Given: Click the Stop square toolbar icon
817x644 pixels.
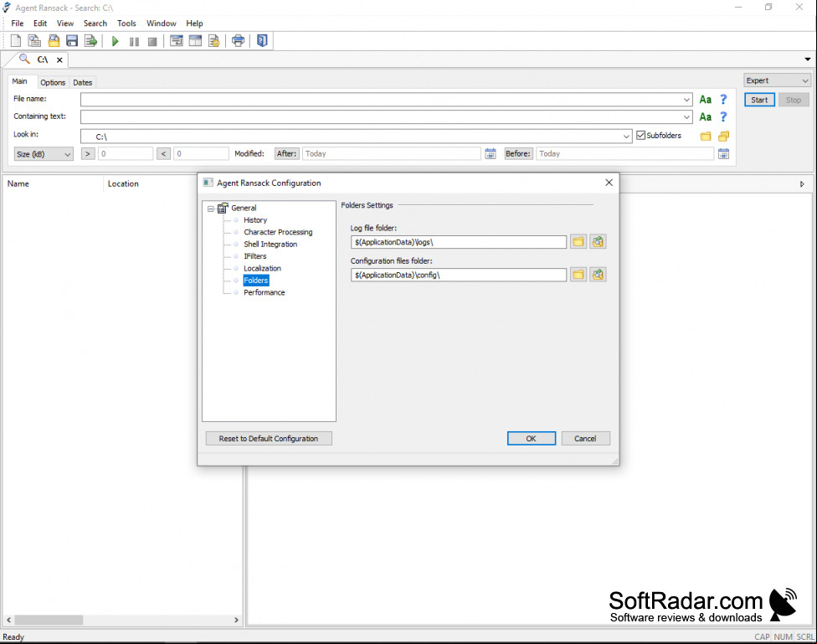Looking at the screenshot, I should pyautogui.click(x=152, y=41).
